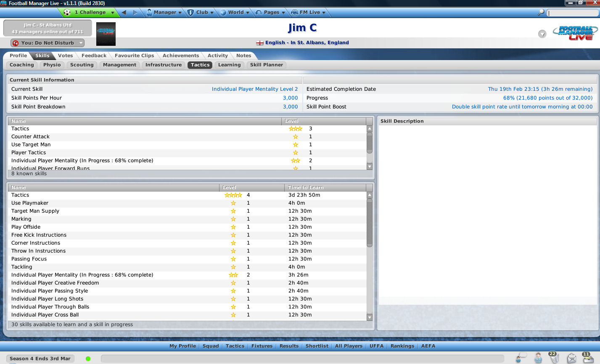
Task: Open the FM Live menu
Action: (x=308, y=12)
